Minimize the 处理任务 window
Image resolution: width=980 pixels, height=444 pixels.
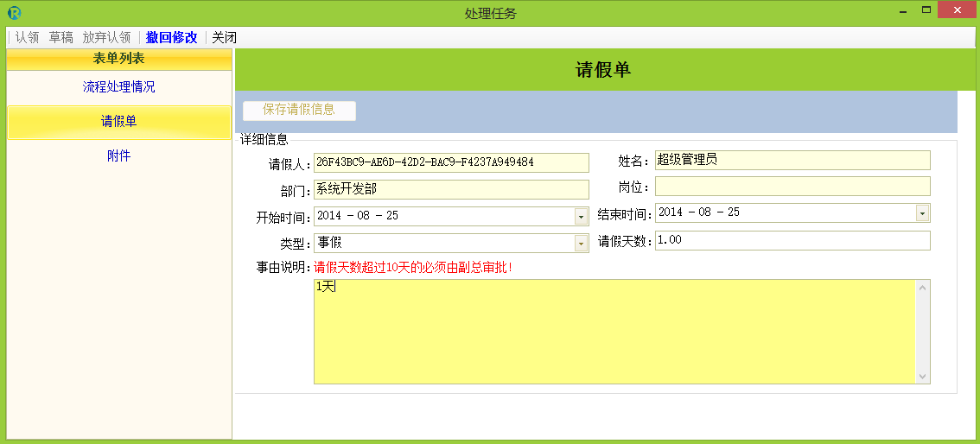[903, 11]
